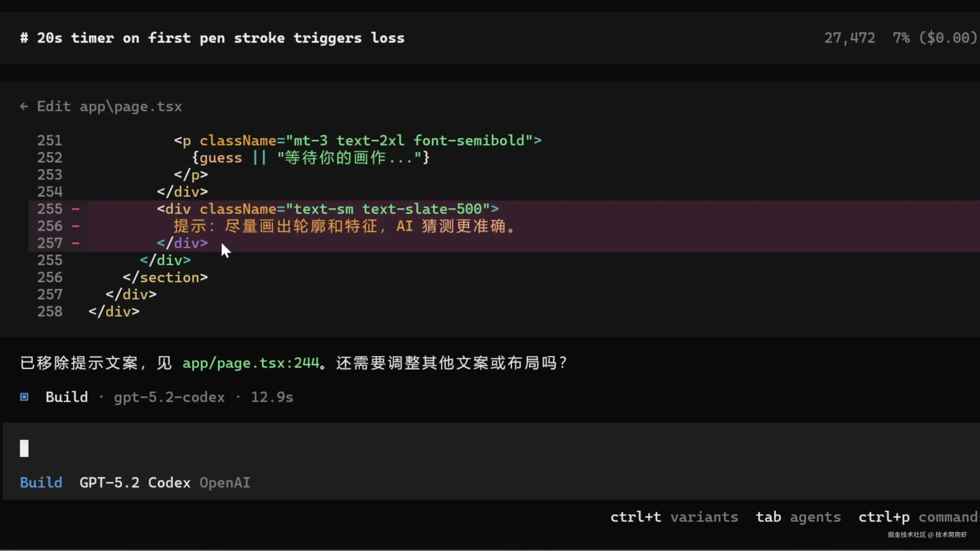The height and width of the screenshot is (551, 980).
Task: Open the GPT-5.2 Codex model selector
Action: [x=135, y=483]
